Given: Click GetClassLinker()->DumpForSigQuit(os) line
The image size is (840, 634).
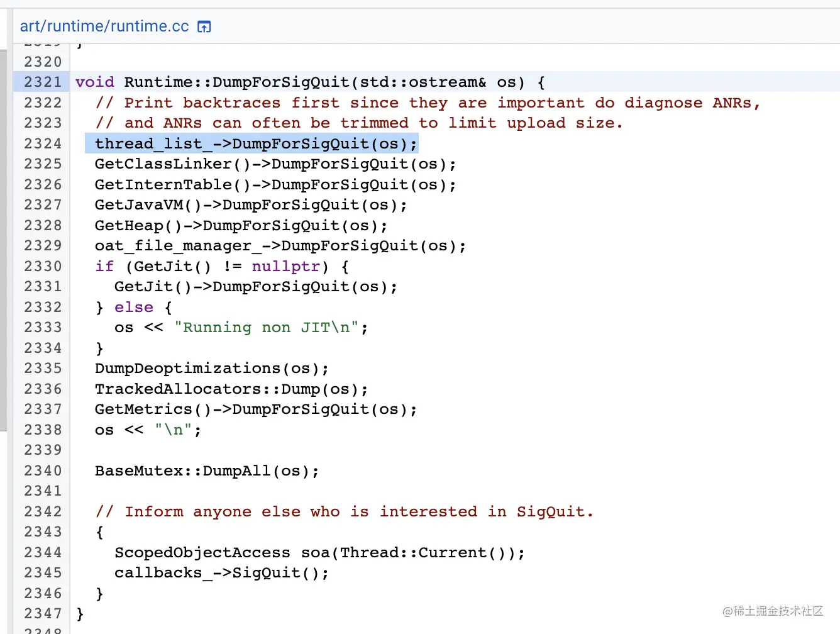Looking at the screenshot, I should tap(275, 164).
